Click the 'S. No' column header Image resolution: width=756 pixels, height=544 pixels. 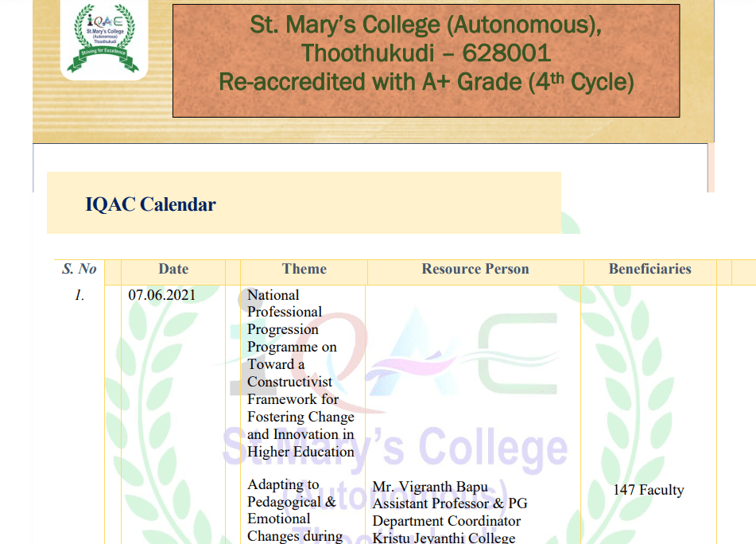79,269
